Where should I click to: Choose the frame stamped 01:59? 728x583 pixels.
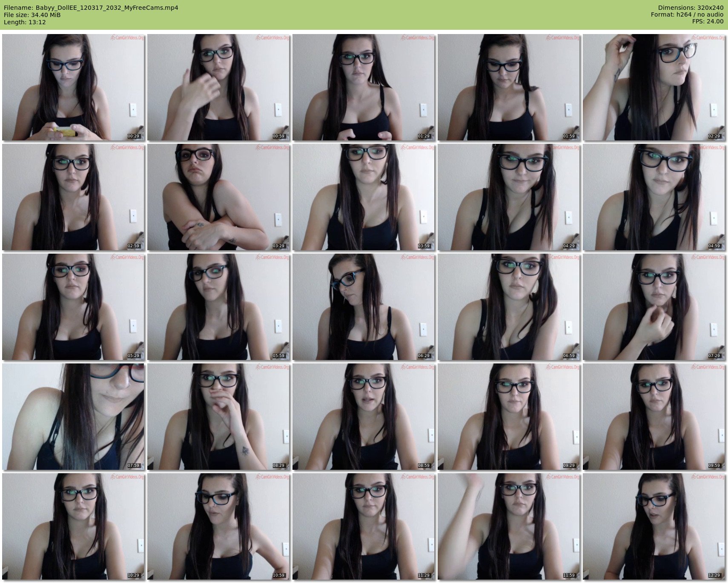pyautogui.click(x=509, y=87)
